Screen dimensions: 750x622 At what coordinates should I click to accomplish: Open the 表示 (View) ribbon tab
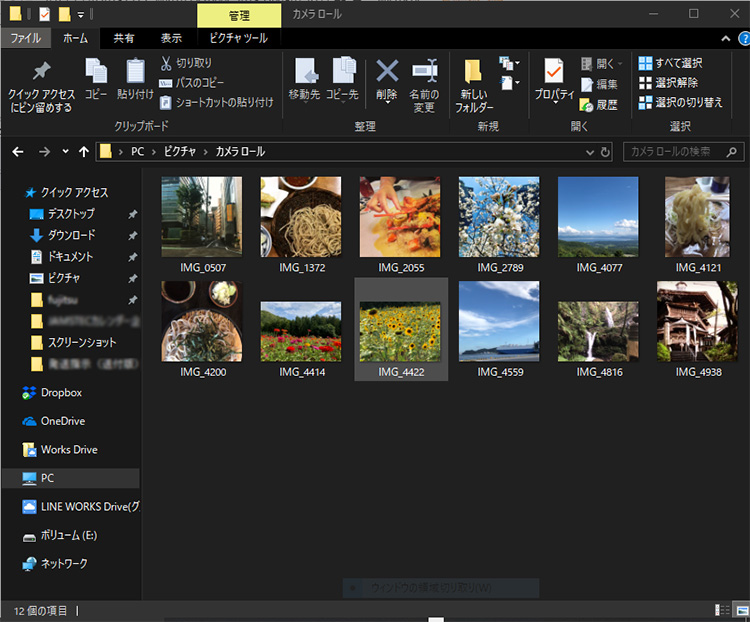[x=171, y=38]
